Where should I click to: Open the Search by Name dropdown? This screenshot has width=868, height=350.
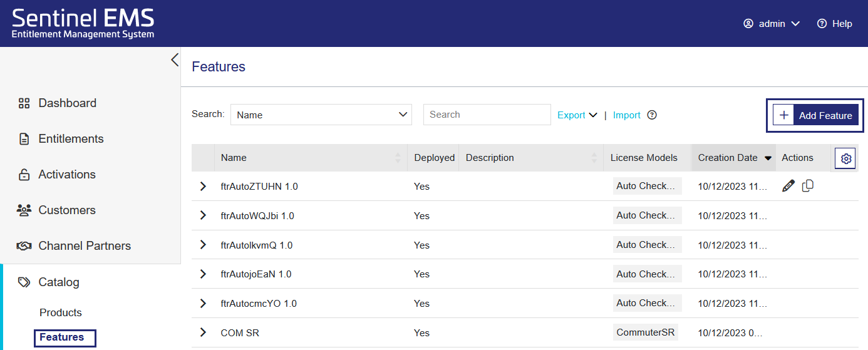[x=321, y=115]
